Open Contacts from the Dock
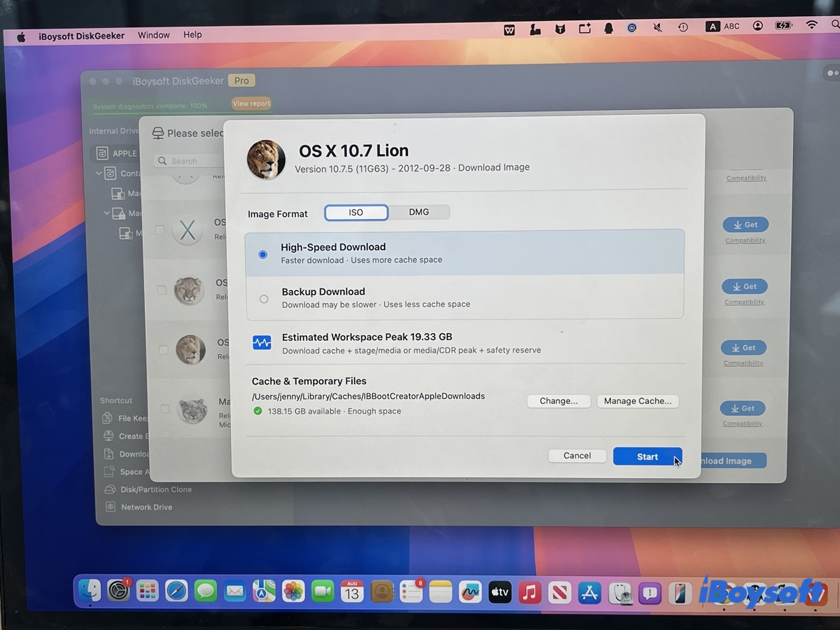This screenshot has width=840, height=630. point(381,592)
